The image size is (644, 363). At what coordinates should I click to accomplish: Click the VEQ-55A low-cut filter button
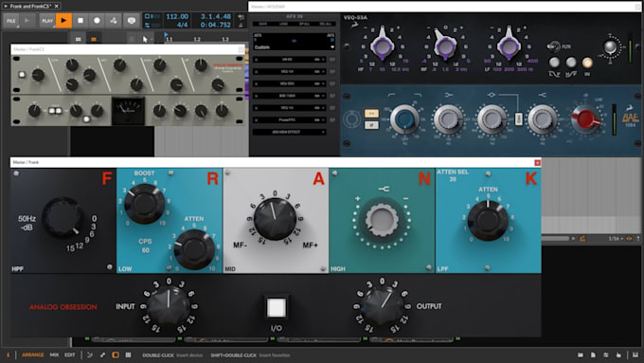554,62
